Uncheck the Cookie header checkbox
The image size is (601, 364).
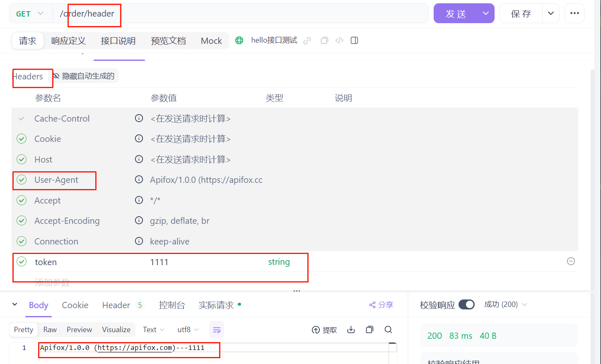click(x=22, y=139)
